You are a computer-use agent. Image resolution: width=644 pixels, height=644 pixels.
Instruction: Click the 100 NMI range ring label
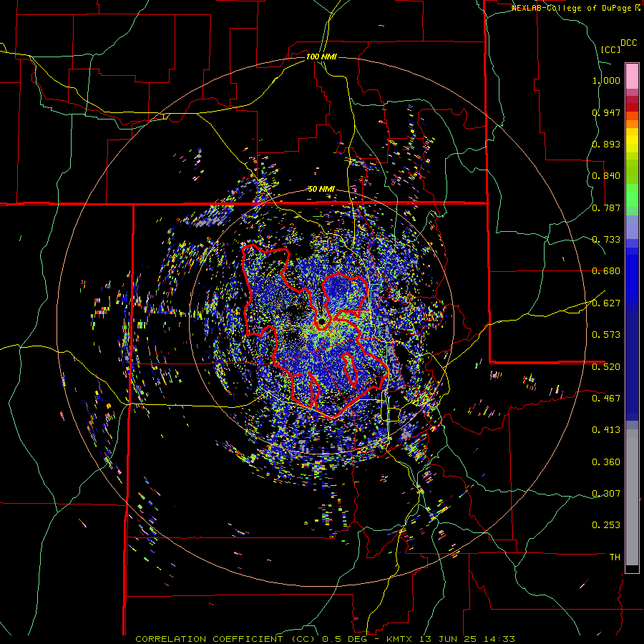321,57
